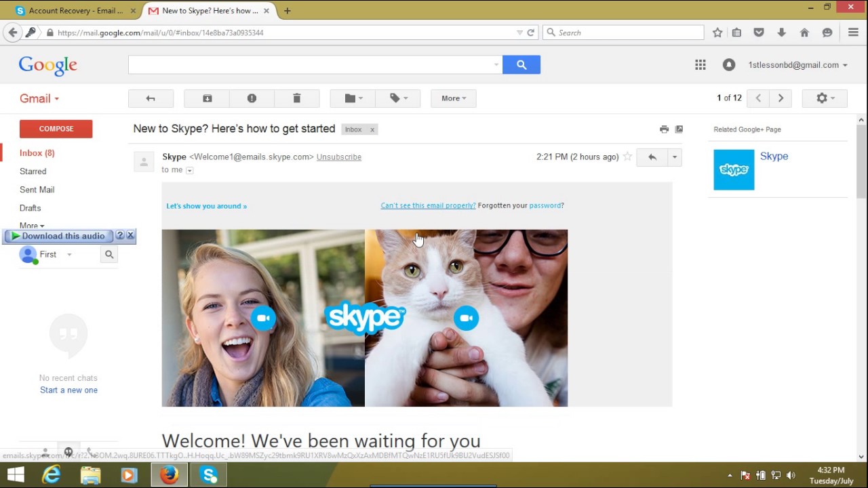Screen dimensions: 868x488
Task: Click the Firefox search box
Action: 624,33
